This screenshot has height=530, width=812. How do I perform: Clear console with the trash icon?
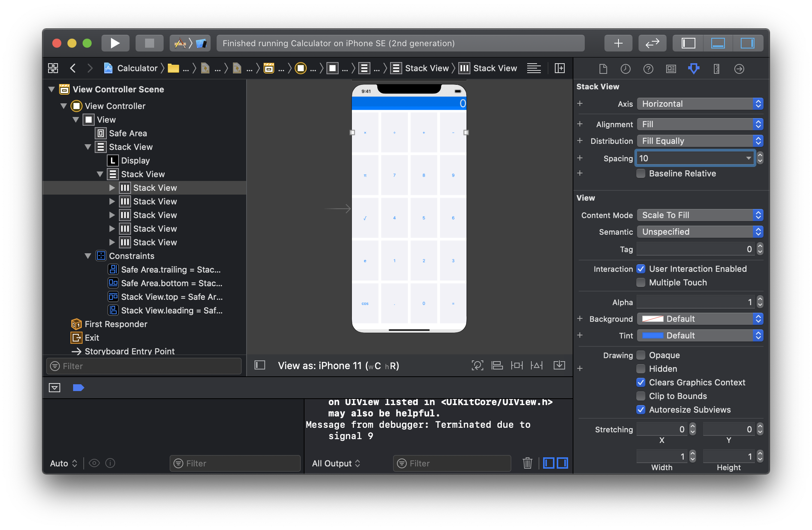coord(527,463)
